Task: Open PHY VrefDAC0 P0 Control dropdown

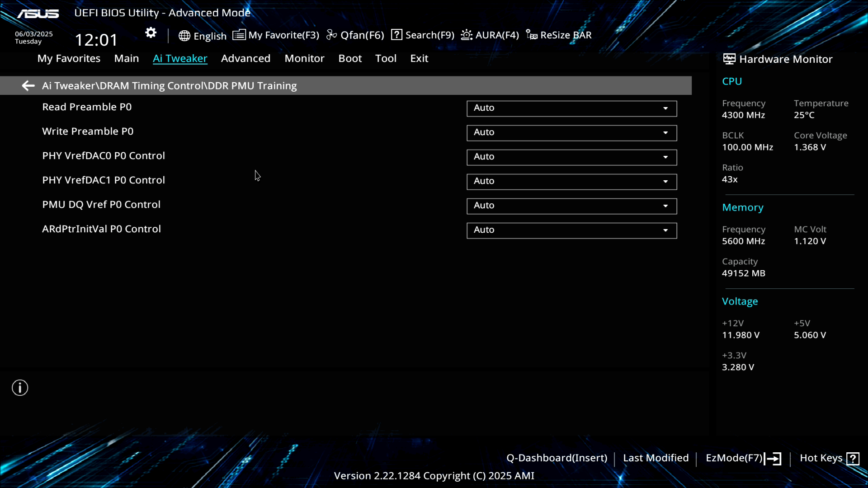Action: coord(571,157)
